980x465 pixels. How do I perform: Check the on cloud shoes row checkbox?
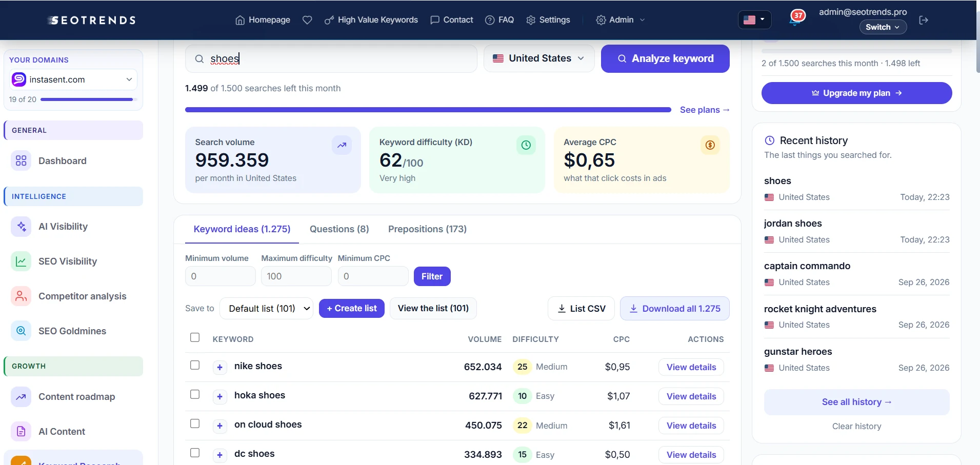point(195,423)
